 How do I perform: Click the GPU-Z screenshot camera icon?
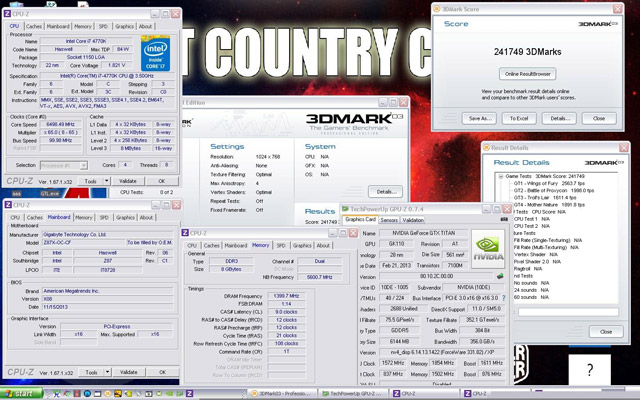(x=504, y=220)
